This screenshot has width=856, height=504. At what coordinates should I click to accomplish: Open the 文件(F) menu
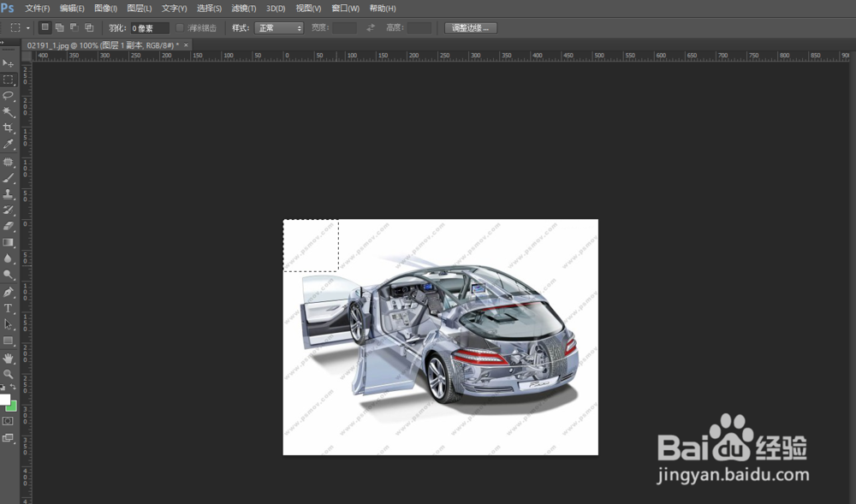coord(37,9)
